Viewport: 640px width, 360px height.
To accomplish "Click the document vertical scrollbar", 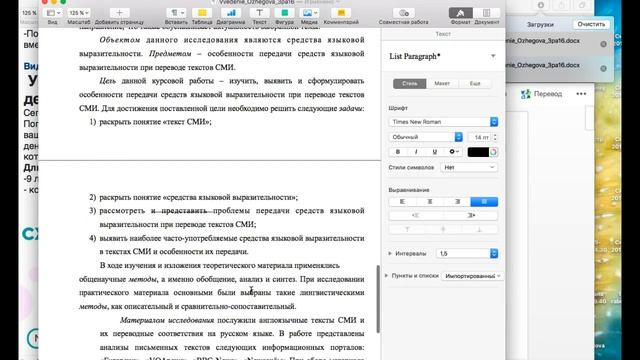I will click(378, 299).
